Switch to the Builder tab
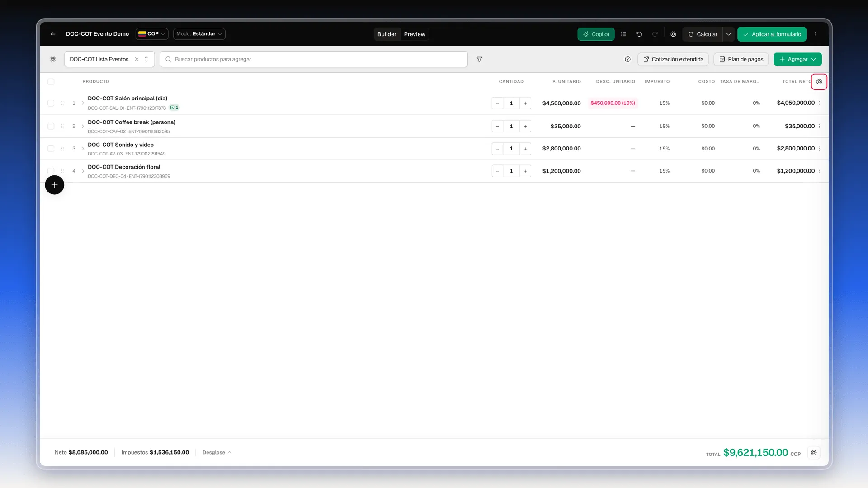This screenshot has height=488, width=868. coord(387,34)
